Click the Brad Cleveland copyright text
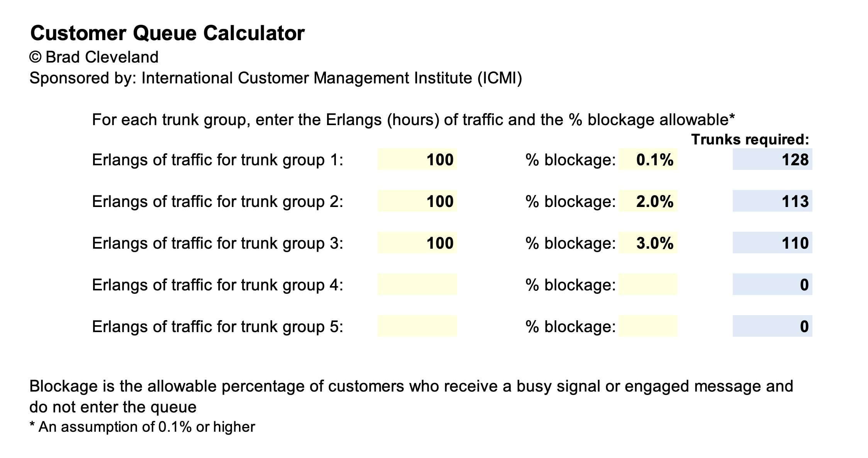Viewport: 868px width, 458px height. pyautogui.click(x=94, y=57)
